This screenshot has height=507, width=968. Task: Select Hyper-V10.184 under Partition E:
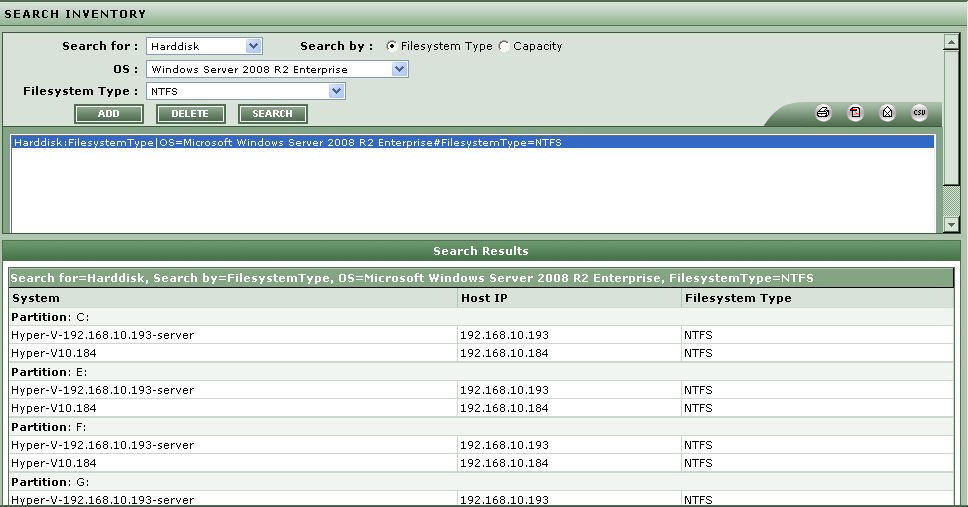click(x=54, y=408)
